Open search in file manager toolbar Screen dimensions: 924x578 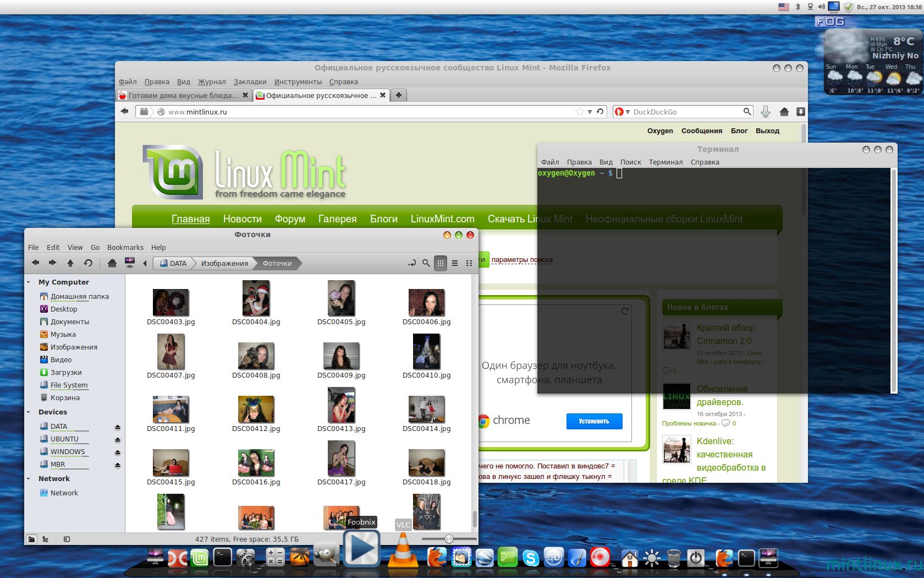[426, 263]
